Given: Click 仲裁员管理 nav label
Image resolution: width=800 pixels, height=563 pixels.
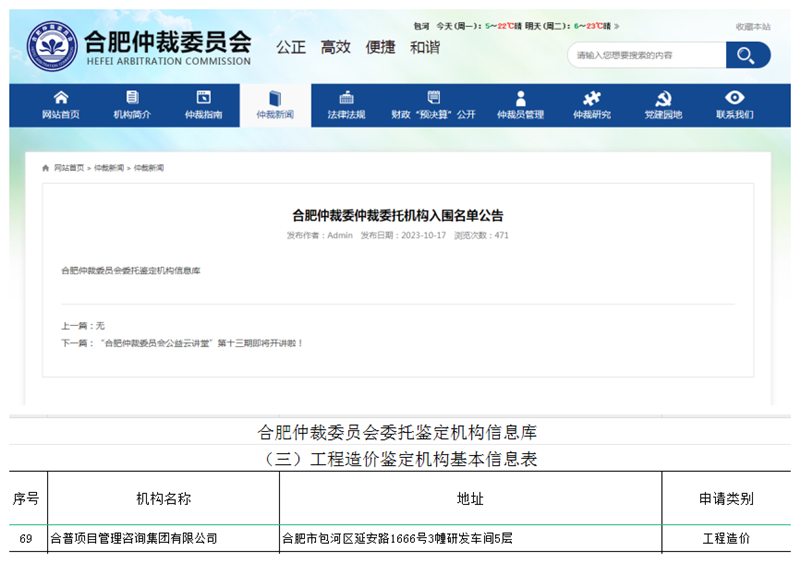Looking at the screenshot, I should [x=520, y=114].
